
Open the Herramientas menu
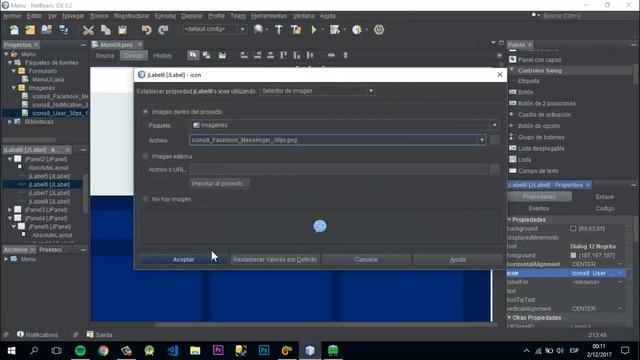point(269,16)
